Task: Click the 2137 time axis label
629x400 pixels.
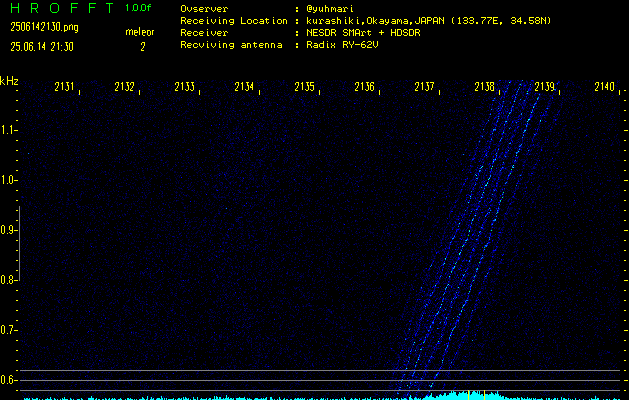Action: click(x=424, y=87)
